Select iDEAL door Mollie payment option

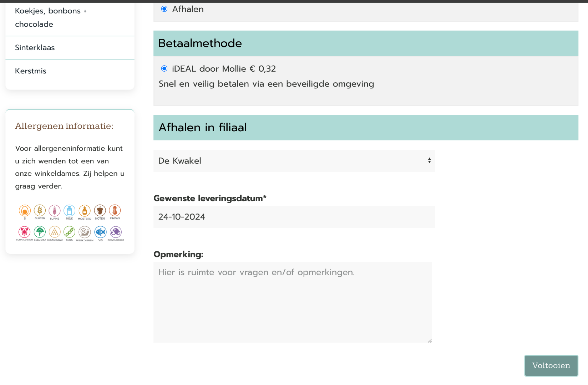point(164,68)
